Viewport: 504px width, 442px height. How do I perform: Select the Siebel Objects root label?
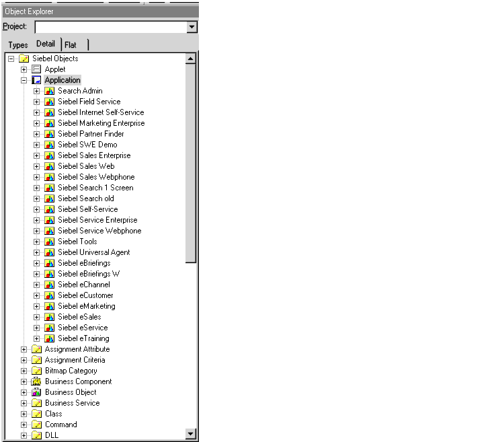[x=55, y=59]
